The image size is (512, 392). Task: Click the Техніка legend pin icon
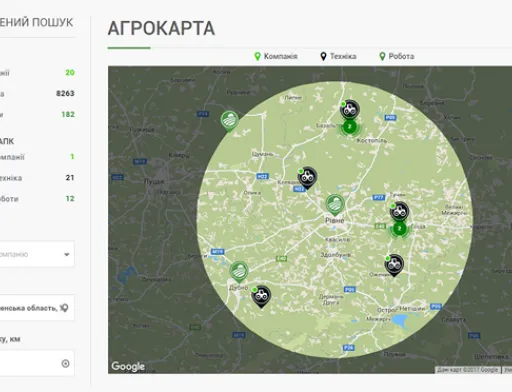323,56
